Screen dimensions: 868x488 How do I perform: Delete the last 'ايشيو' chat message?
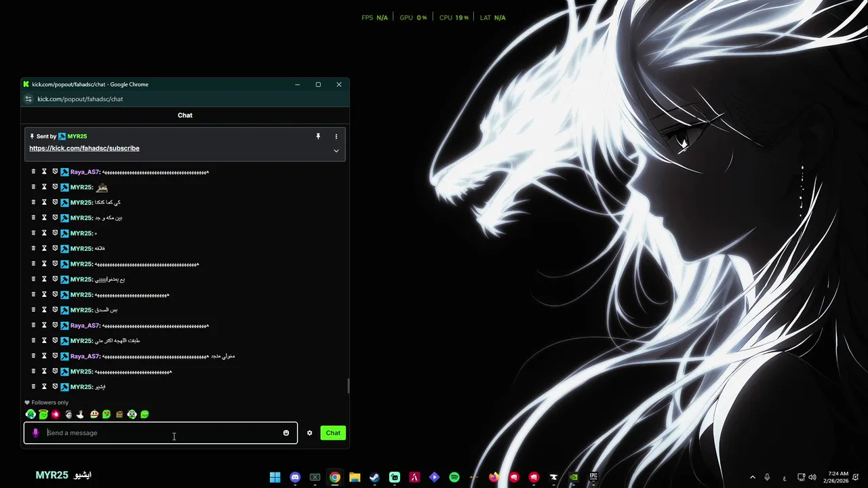click(x=33, y=386)
